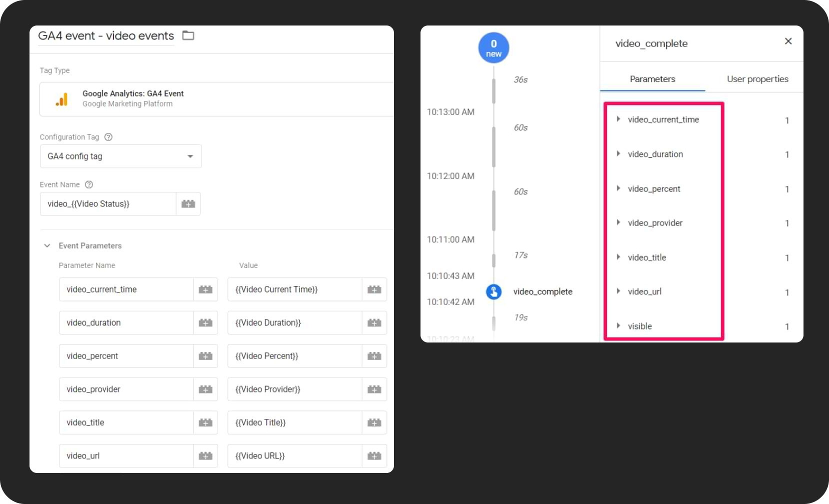Click the folder icon next to the tag title
The width and height of the screenshot is (829, 504).
coord(188,35)
